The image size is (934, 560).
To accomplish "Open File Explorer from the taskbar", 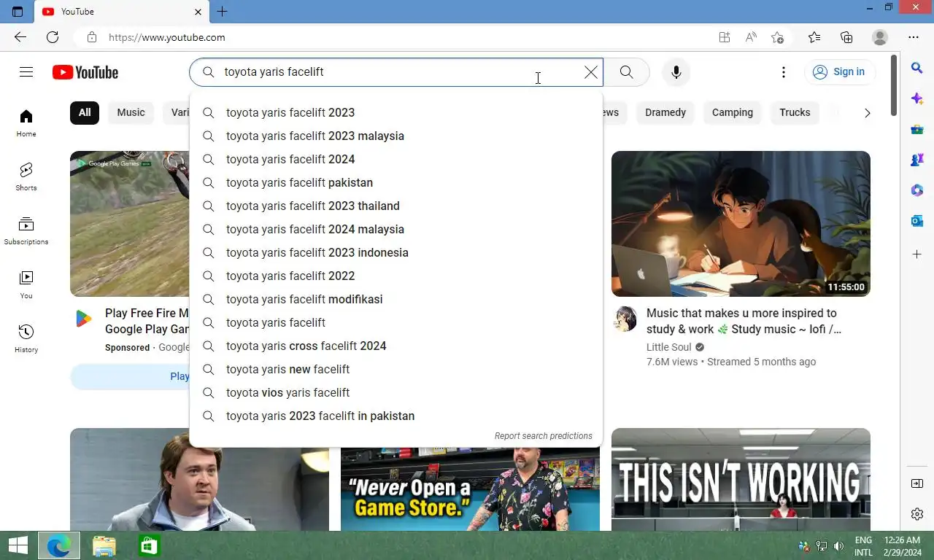I will [104, 545].
